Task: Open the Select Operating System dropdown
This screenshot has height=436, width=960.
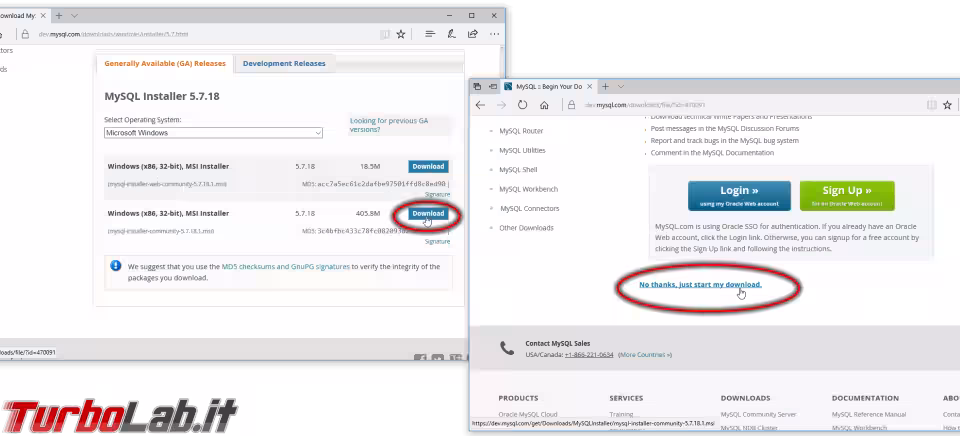Action: (x=213, y=132)
